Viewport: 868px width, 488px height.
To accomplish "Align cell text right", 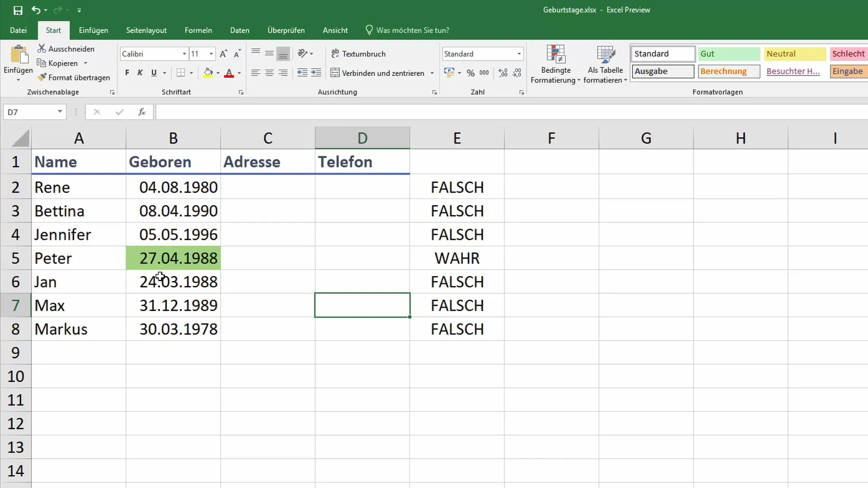I will 283,73.
